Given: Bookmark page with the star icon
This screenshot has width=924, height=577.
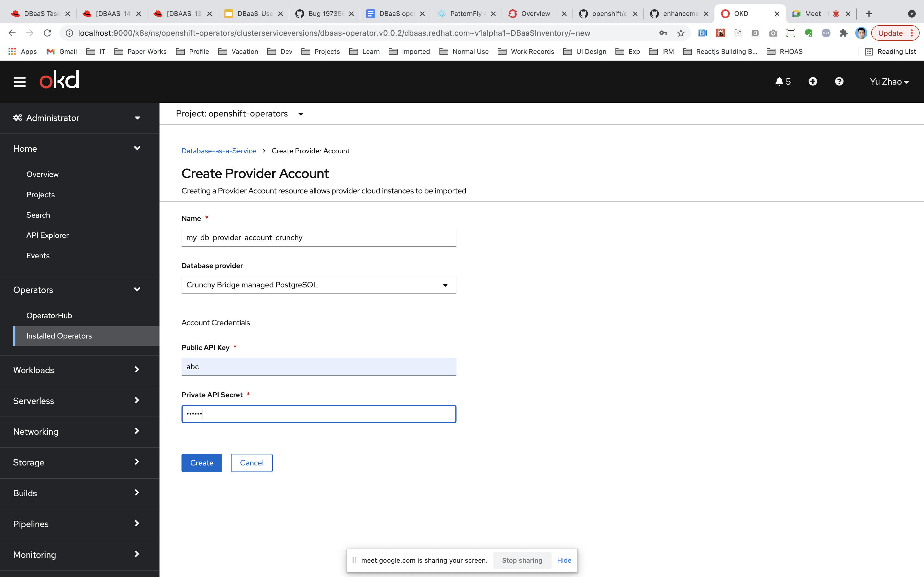Looking at the screenshot, I should 681,33.
